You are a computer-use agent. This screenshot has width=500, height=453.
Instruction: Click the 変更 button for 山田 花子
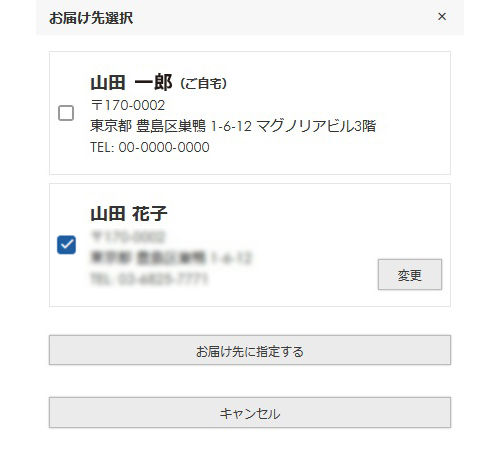(x=410, y=275)
